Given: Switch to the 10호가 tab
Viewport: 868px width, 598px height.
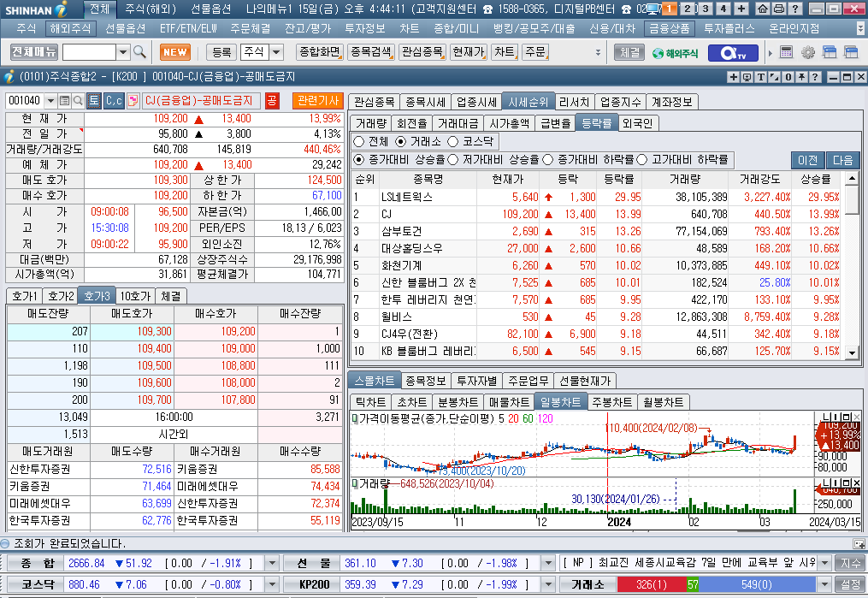Looking at the screenshot, I should click(135, 296).
